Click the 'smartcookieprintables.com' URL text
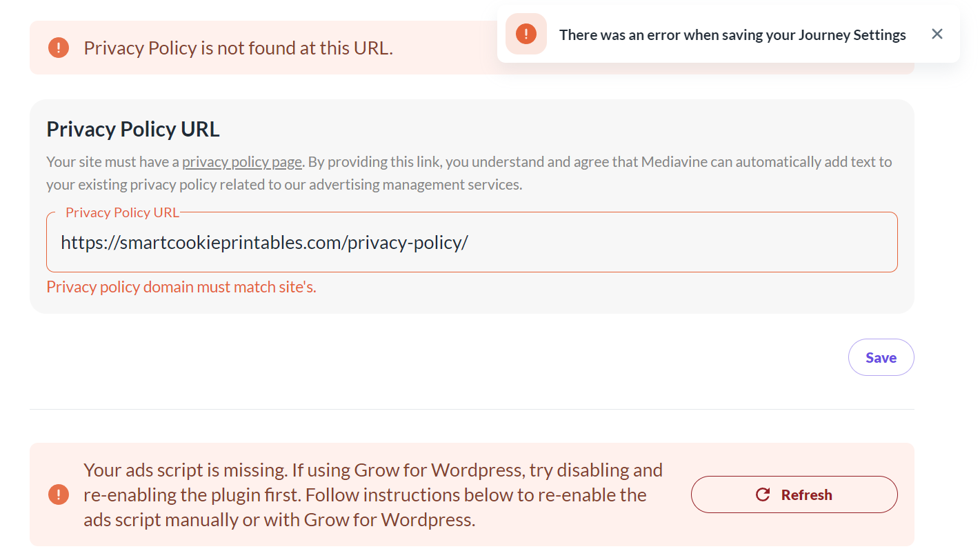 tap(231, 243)
